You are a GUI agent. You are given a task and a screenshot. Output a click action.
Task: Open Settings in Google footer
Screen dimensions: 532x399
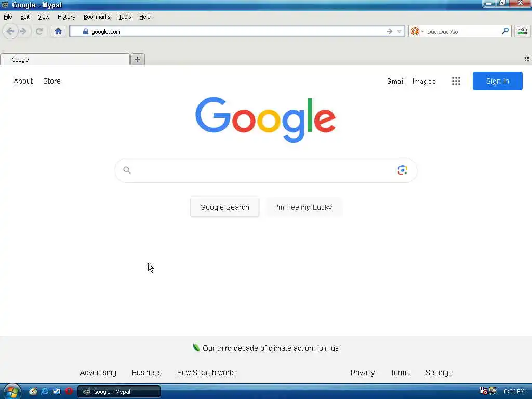[x=438, y=373]
